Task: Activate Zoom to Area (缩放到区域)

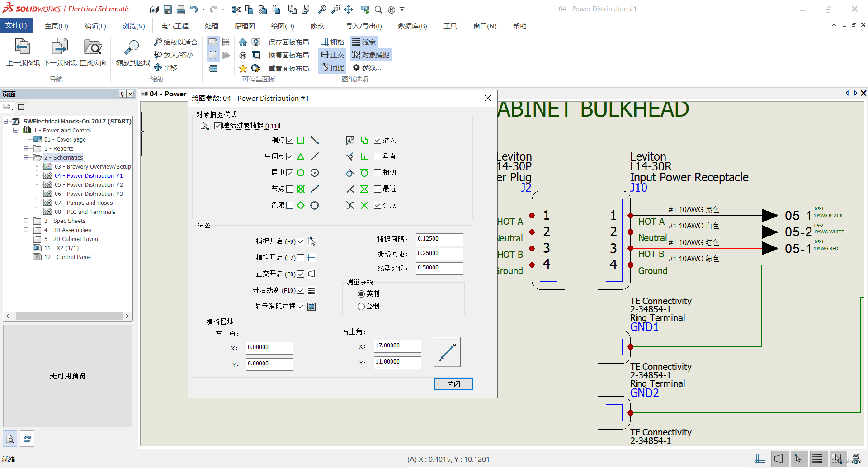Action: point(133,52)
